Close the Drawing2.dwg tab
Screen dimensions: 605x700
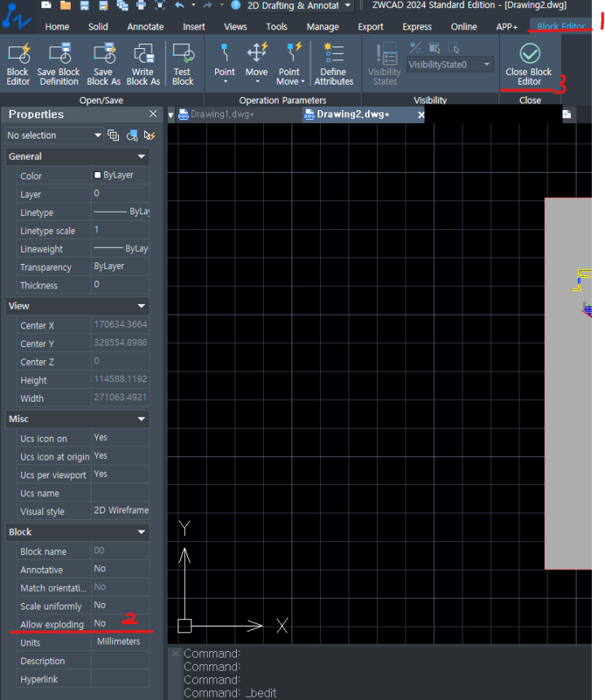[x=421, y=115]
